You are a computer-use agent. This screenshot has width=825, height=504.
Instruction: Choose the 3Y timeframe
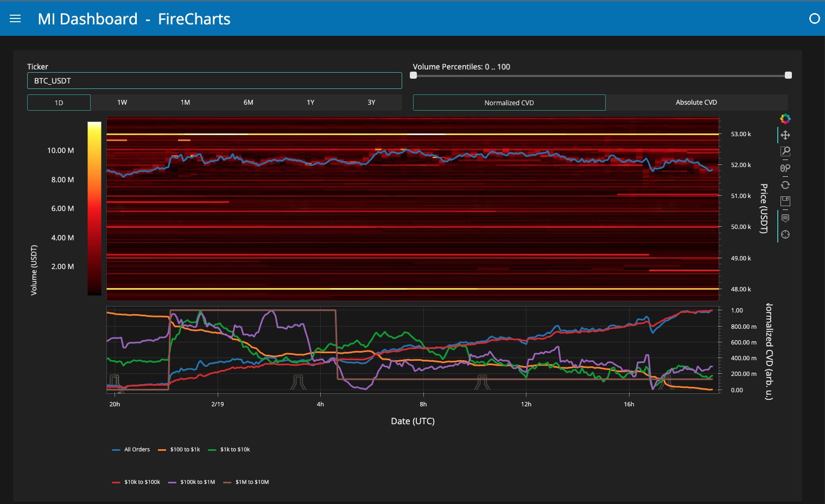371,103
